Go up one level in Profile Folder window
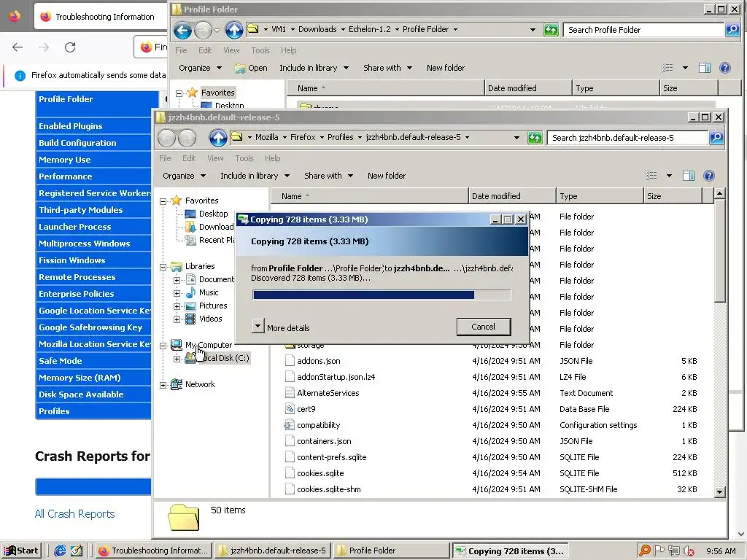Viewport: 747px width, 560px height. (234, 30)
